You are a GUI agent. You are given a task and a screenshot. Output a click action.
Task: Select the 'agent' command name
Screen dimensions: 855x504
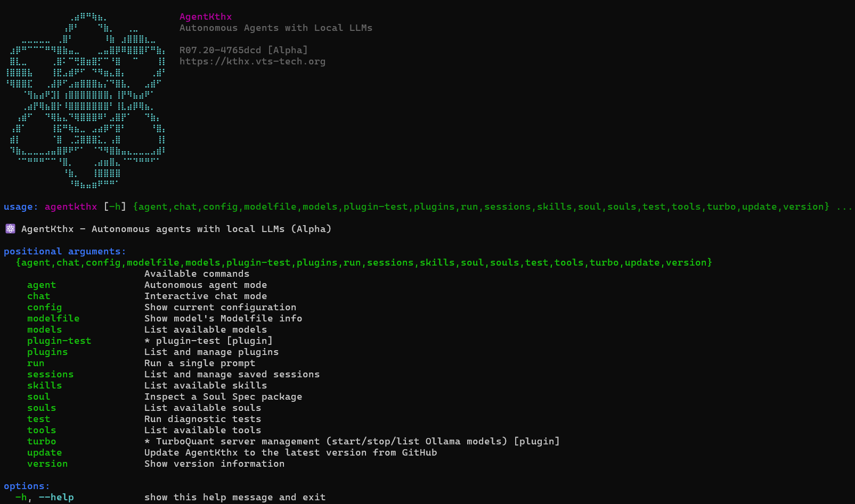click(x=42, y=285)
